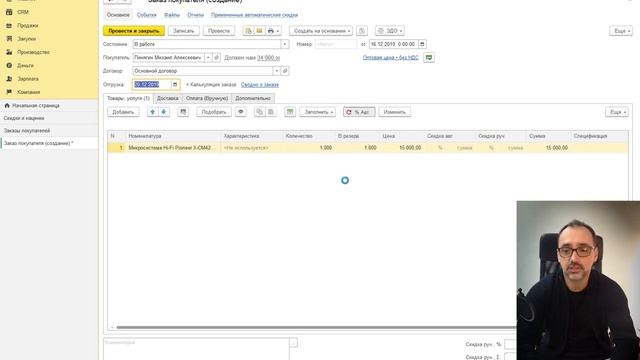640x360 pixels.
Task: Switch to the Основное section
Action: (x=118, y=15)
